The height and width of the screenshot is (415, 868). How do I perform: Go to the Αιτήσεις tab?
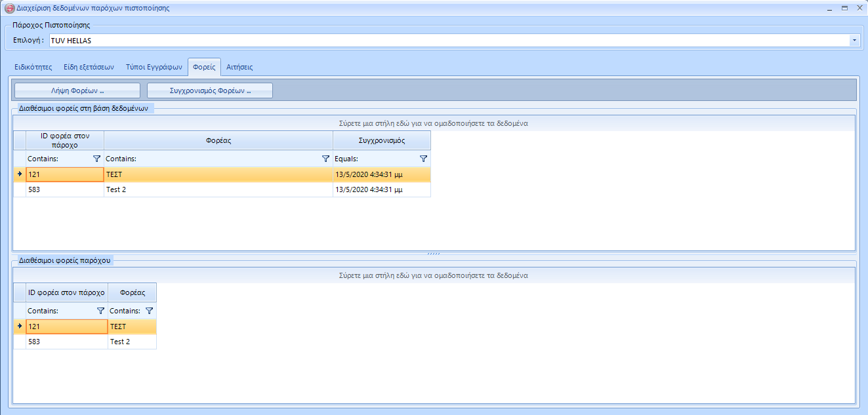(x=239, y=67)
